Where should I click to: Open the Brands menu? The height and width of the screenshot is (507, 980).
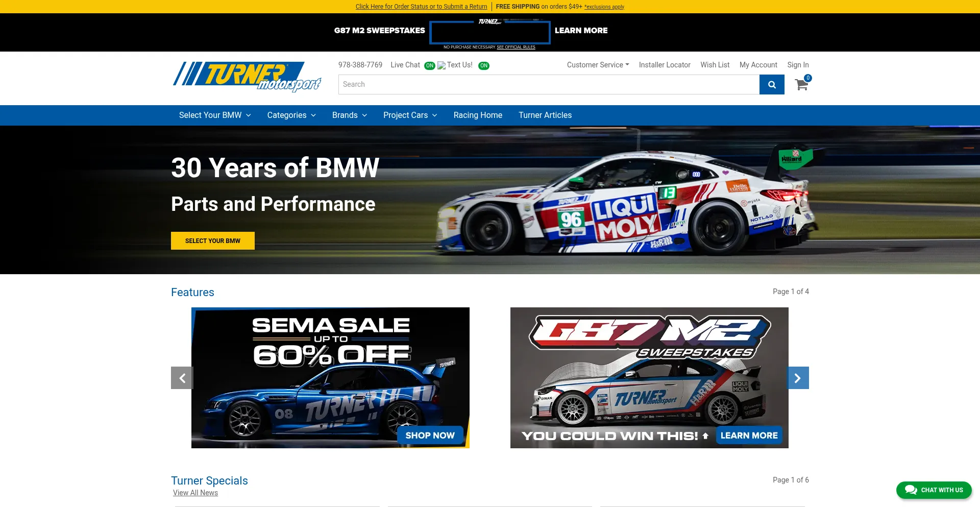(x=349, y=115)
